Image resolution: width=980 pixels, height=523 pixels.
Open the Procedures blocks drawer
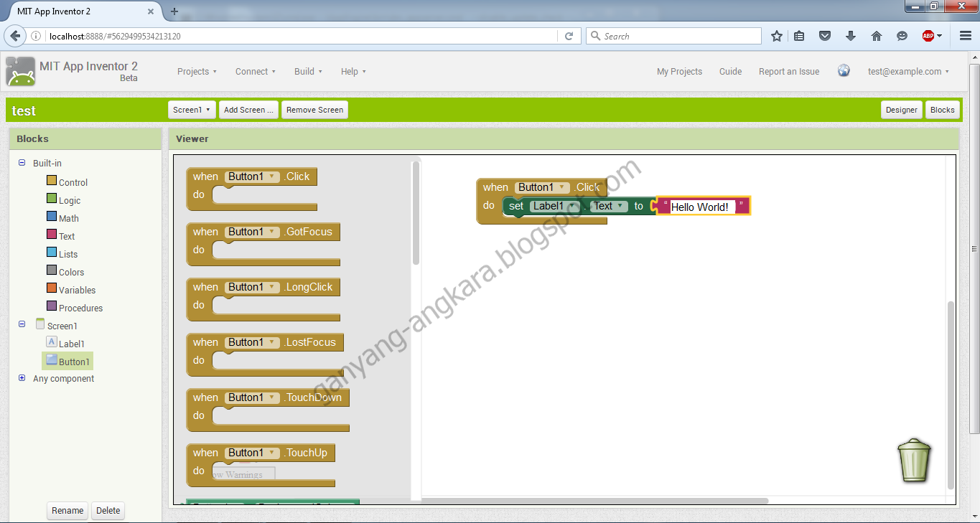[80, 307]
